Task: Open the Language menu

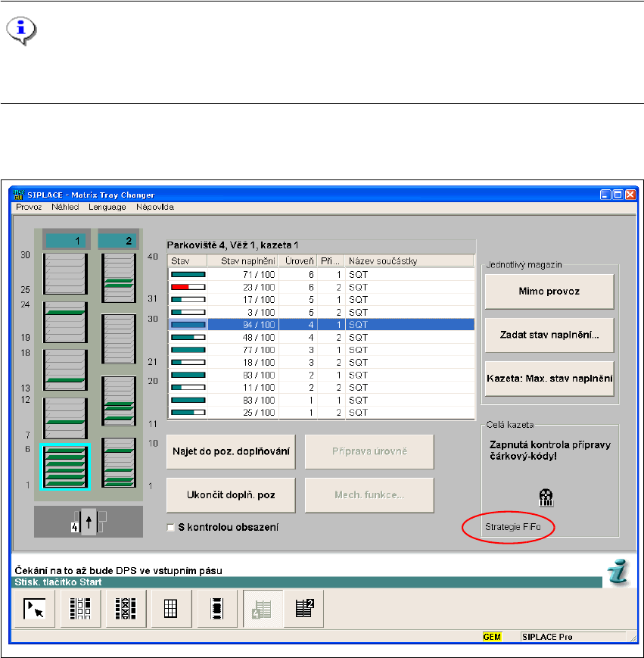Action: (x=107, y=207)
